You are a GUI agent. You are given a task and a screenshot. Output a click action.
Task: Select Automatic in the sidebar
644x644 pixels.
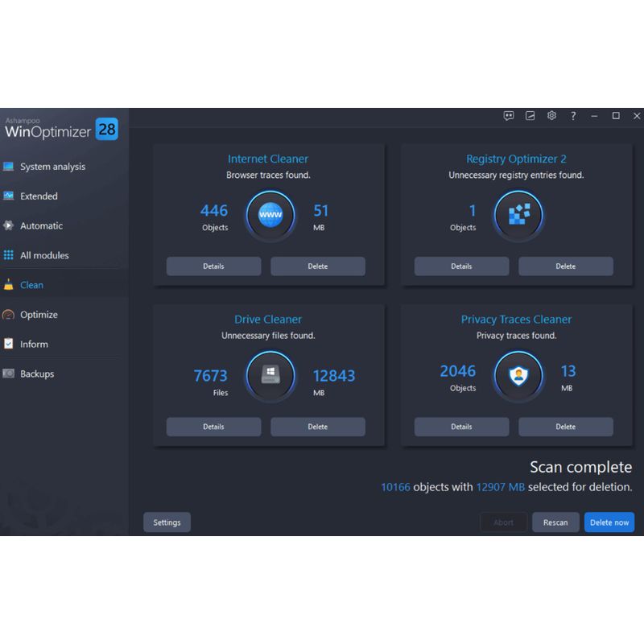[41, 226]
